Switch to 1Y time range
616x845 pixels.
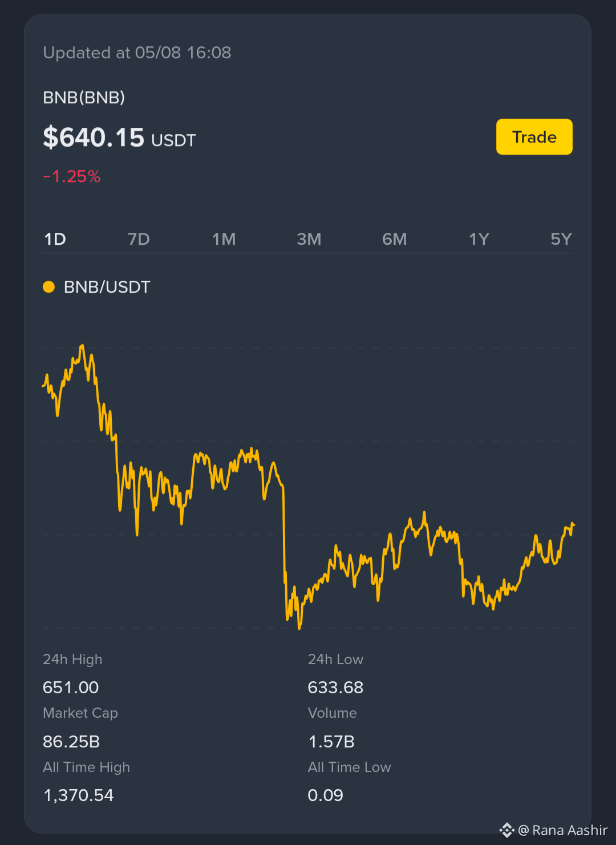(x=479, y=239)
